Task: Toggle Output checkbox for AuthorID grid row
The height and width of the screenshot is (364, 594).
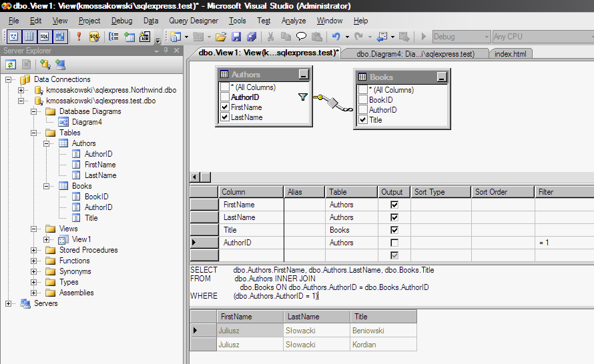Action: click(394, 243)
